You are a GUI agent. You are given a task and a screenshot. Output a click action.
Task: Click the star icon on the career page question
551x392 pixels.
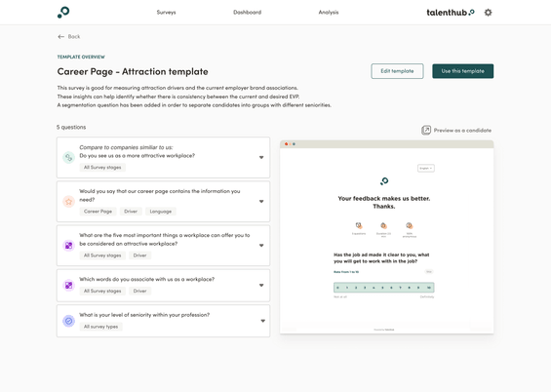pos(68,202)
